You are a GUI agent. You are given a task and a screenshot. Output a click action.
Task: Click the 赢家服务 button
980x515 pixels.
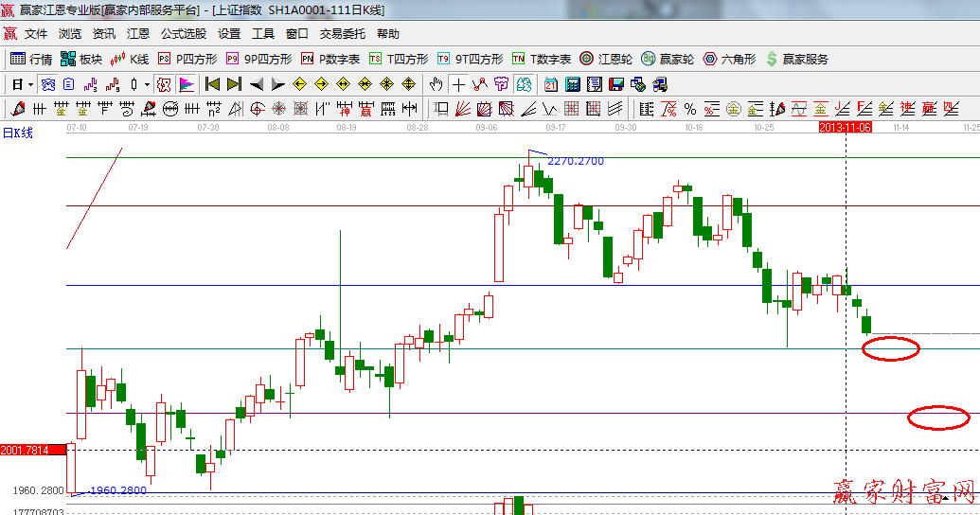[x=796, y=59]
